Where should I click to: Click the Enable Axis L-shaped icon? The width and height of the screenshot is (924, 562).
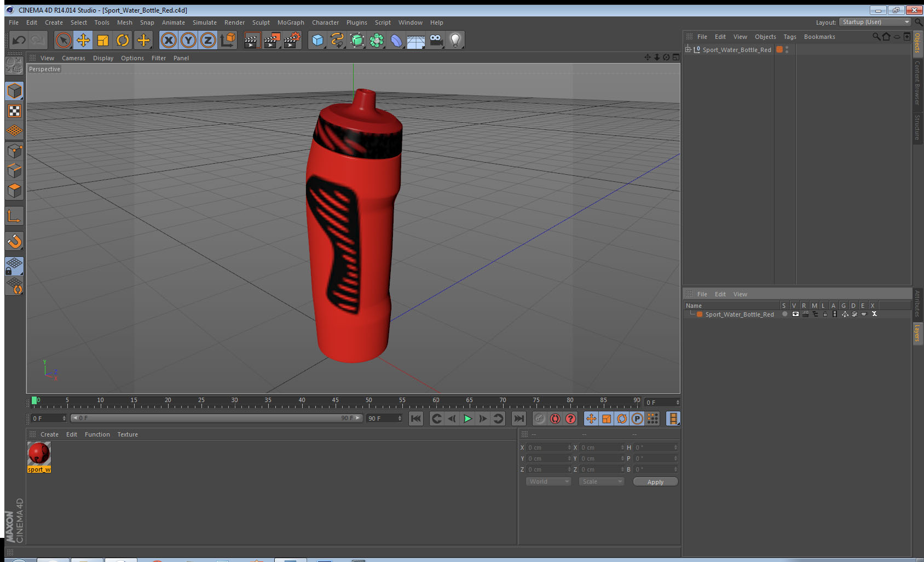point(14,216)
